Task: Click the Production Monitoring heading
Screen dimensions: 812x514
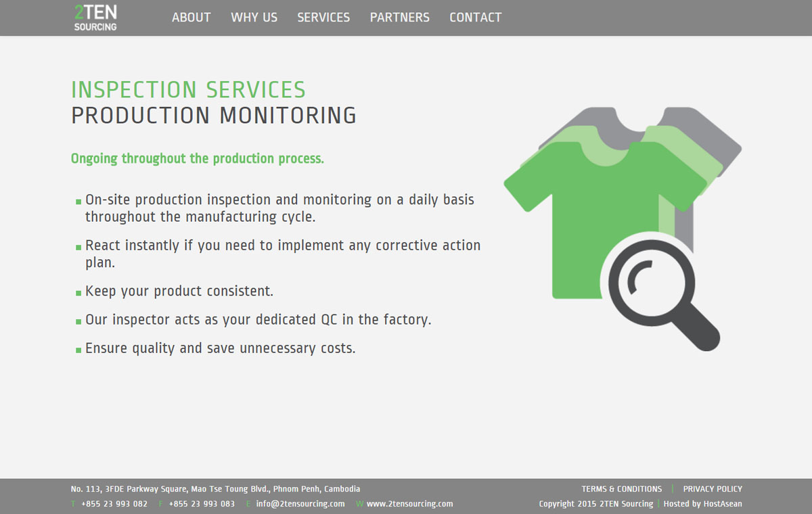Action: (x=214, y=116)
